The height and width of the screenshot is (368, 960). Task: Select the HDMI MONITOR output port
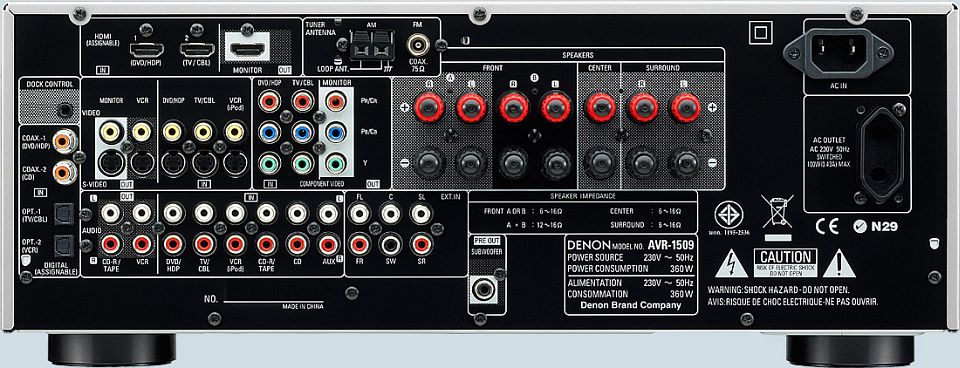pos(247,47)
